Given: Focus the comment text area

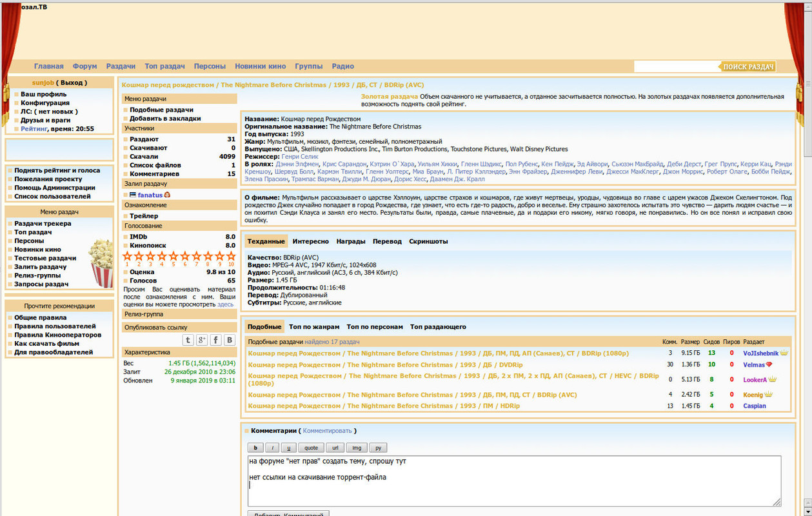Looking at the screenshot, I should click(514, 481).
